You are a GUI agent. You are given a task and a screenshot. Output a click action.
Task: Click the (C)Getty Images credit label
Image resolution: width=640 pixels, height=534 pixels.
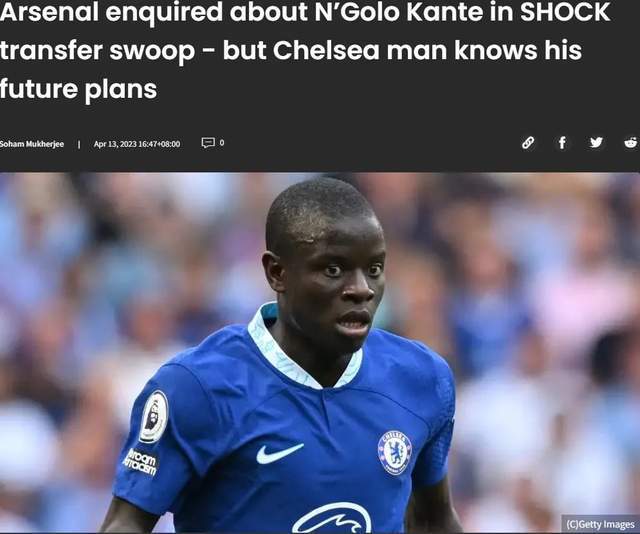click(x=600, y=524)
